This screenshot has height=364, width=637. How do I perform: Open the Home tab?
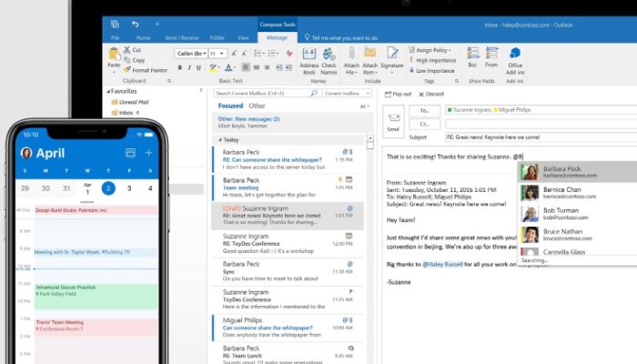[x=143, y=38]
